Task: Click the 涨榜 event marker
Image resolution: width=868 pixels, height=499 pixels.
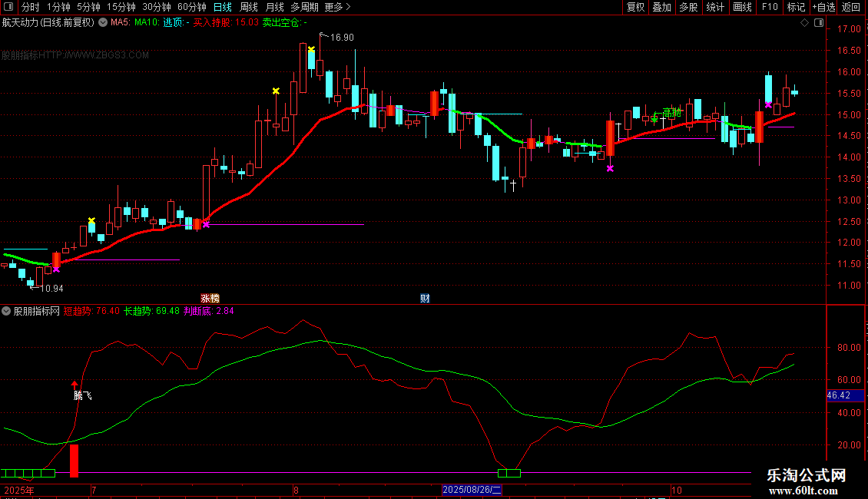Action: 210,298
